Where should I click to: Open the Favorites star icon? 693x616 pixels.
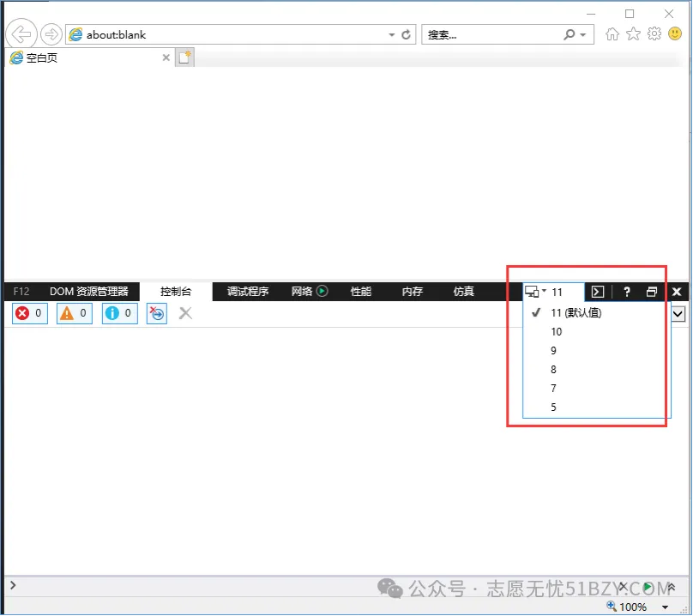[x=633, y=33]
